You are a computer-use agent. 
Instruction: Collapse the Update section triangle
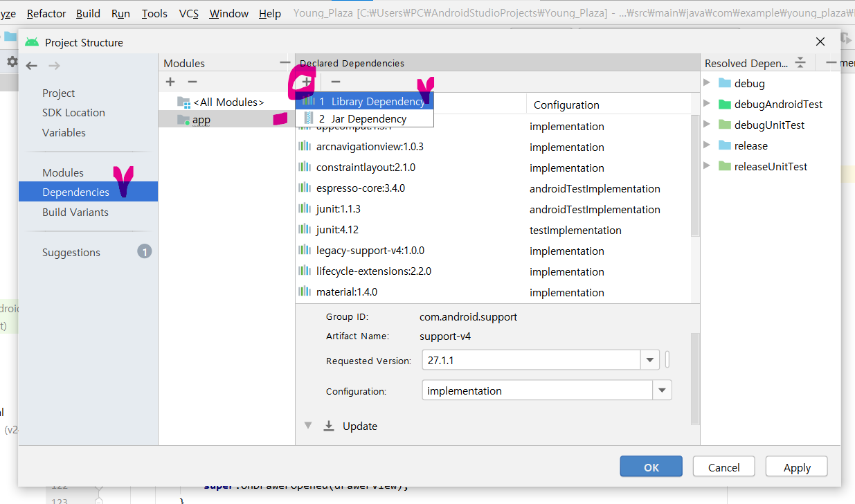point(308,426)
